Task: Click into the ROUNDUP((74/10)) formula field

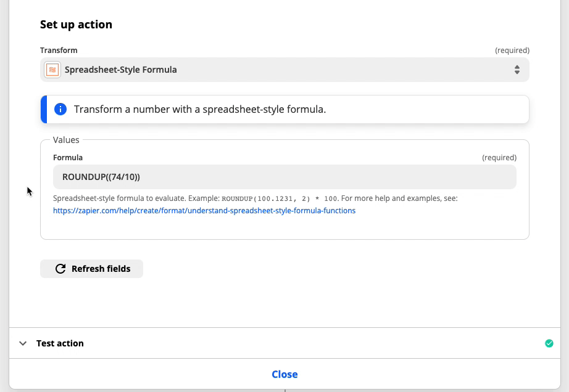Action: [284, 177]
